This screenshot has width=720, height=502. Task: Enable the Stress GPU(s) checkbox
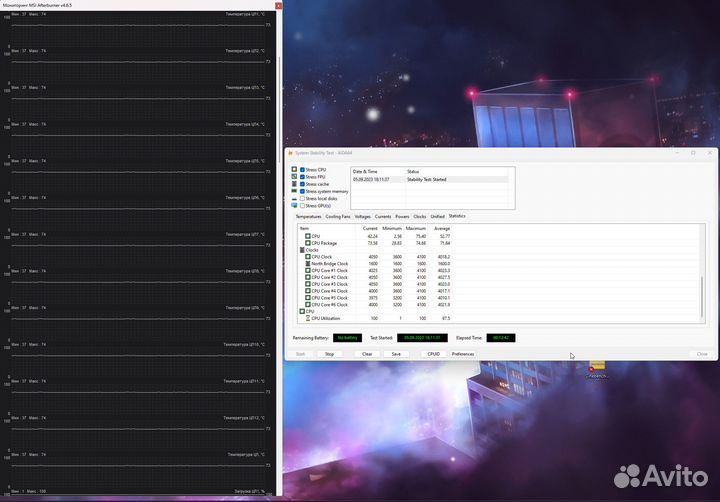click(x=302, y=206)
